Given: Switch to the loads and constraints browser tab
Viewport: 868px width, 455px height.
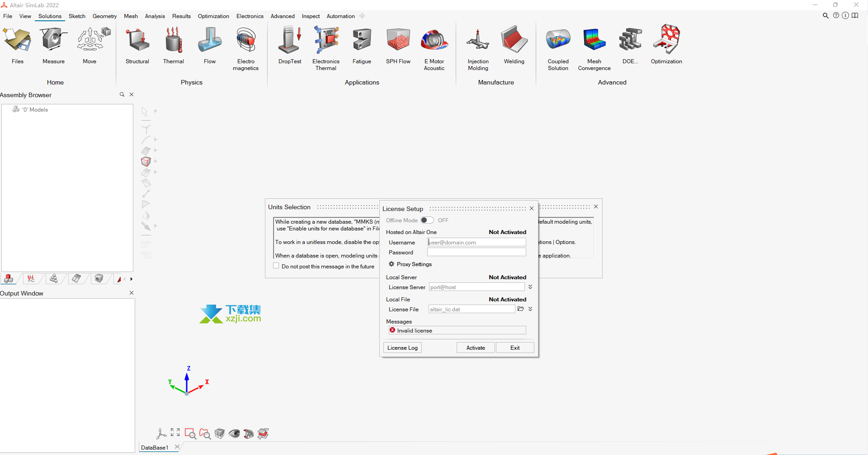Looking at the screenshot, I should 31,279.
